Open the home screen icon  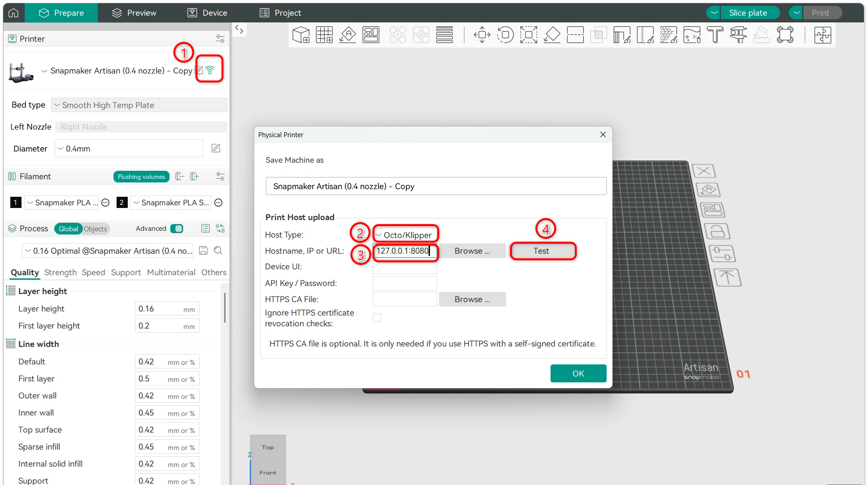pyautogui.click(x=13, y=13)
